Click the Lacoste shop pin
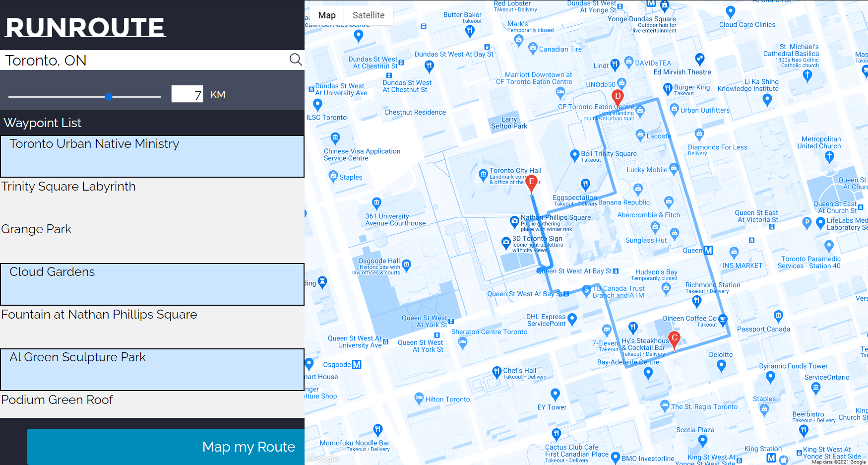 [640, 135]
